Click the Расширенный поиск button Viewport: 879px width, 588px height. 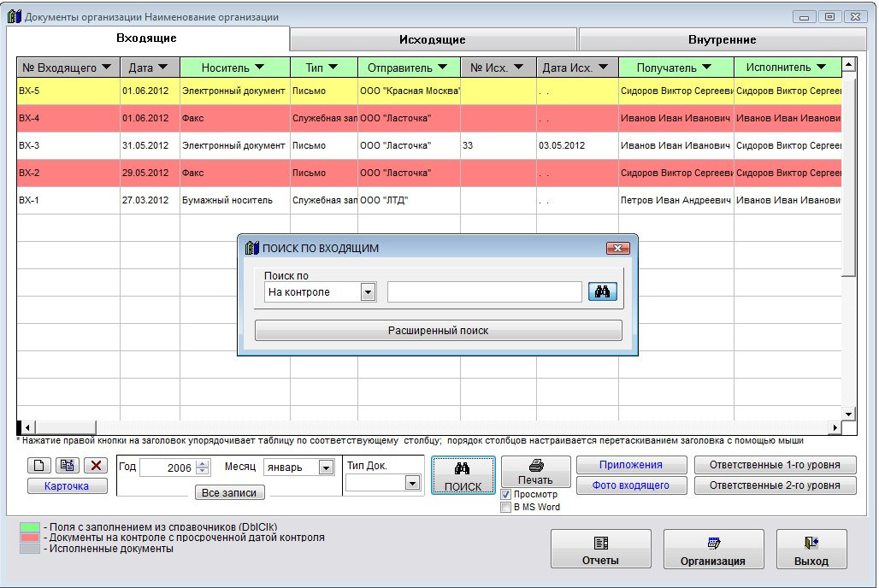point(438,331)
